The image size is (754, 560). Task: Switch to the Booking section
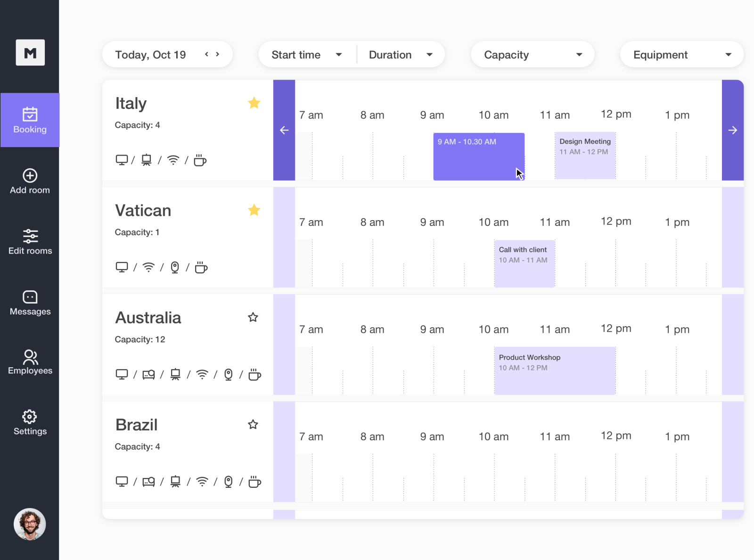click(30, 120)
